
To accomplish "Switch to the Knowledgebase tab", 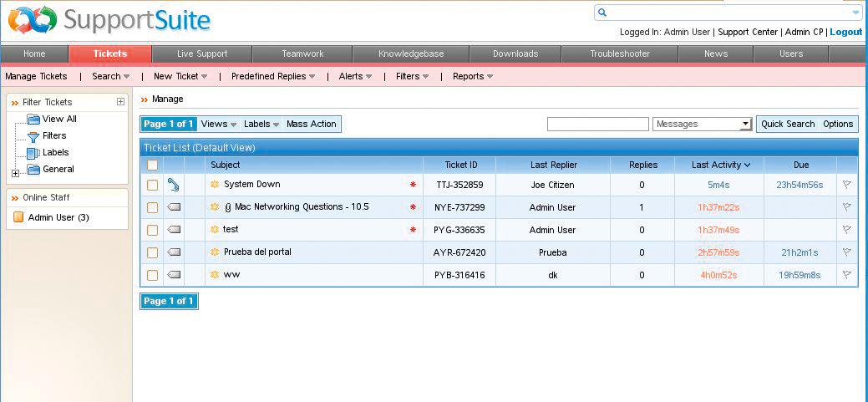I will [x=411, y=53].
